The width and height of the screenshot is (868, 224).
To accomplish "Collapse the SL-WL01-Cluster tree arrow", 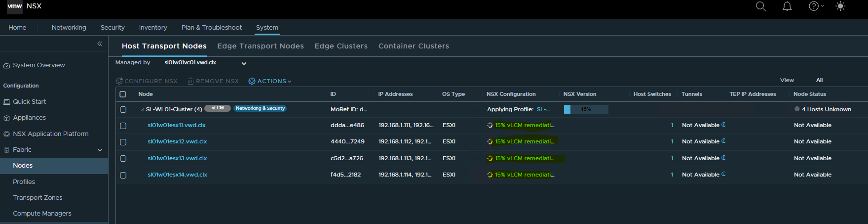I will click(143, 110).
